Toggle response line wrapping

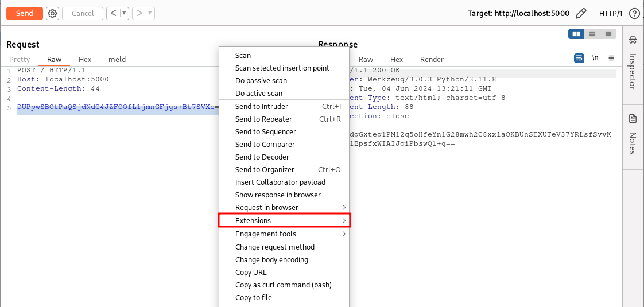point(579,59)
